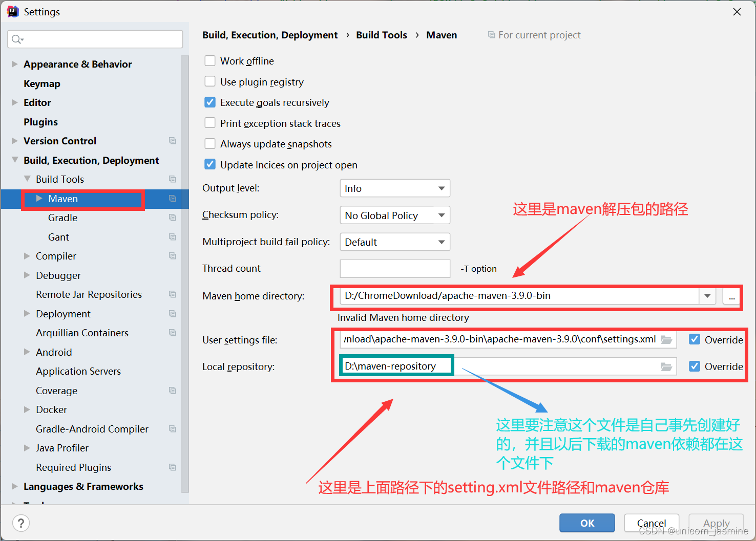Viewport: 756px width, 541px height.
Task: Browse for the user settings file folder icon
Action: click(666, 340)
